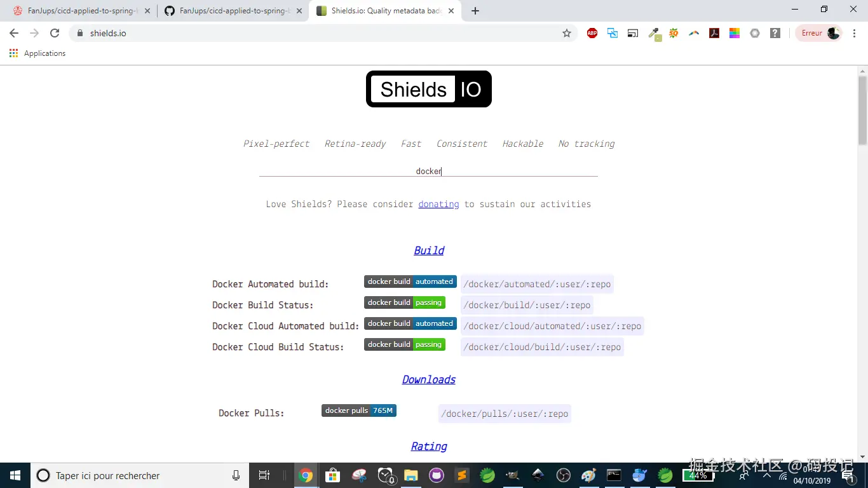Open File Explorer from the taskbar
The image size is (868, 488).
click(x=411, y=475)
